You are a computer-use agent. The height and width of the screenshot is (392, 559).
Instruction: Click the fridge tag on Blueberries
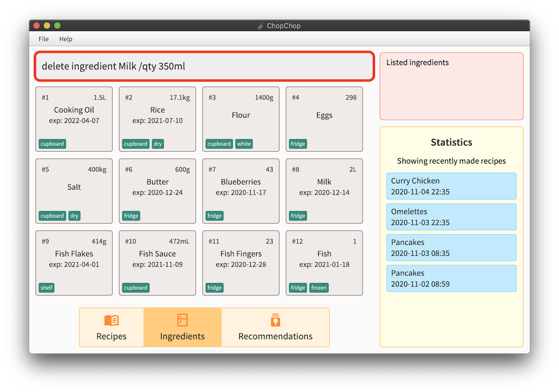click(x=214, y=216)
